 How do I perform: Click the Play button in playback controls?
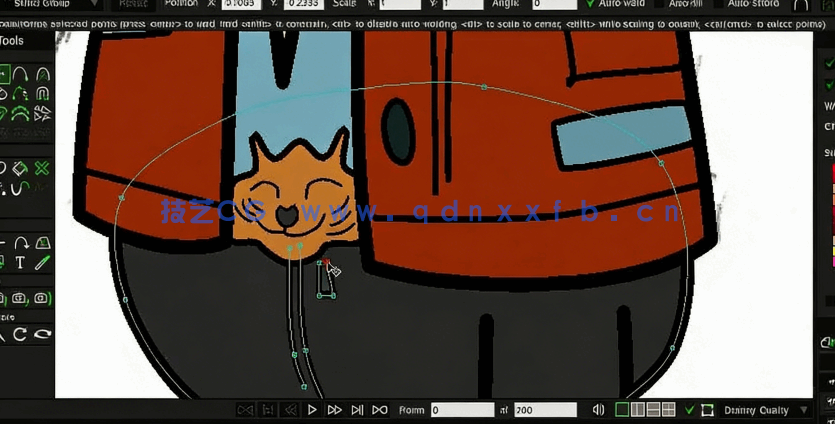click(312, 410)
